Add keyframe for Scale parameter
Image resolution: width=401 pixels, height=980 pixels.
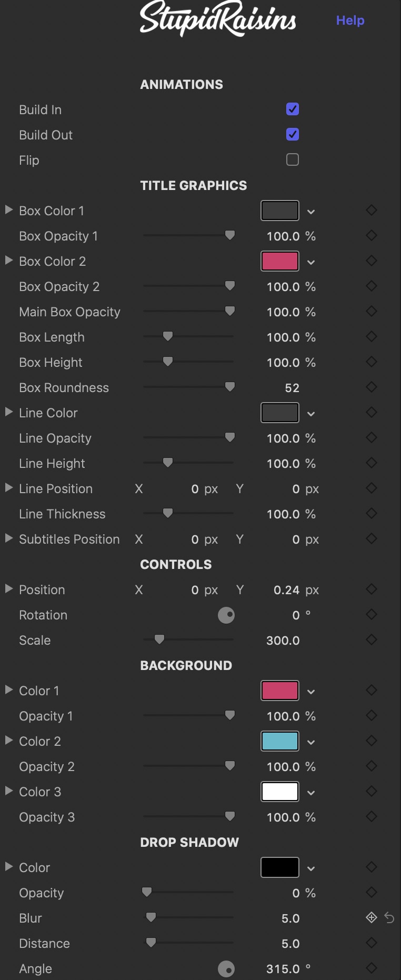[x=372, y=640]
